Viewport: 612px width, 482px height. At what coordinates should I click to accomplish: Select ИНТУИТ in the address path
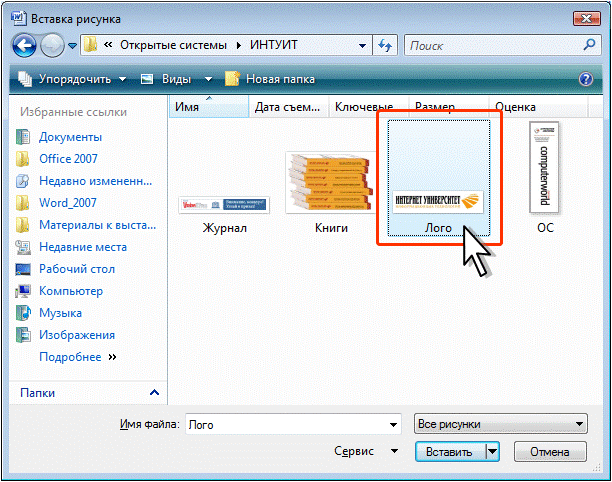pos(274,45)
